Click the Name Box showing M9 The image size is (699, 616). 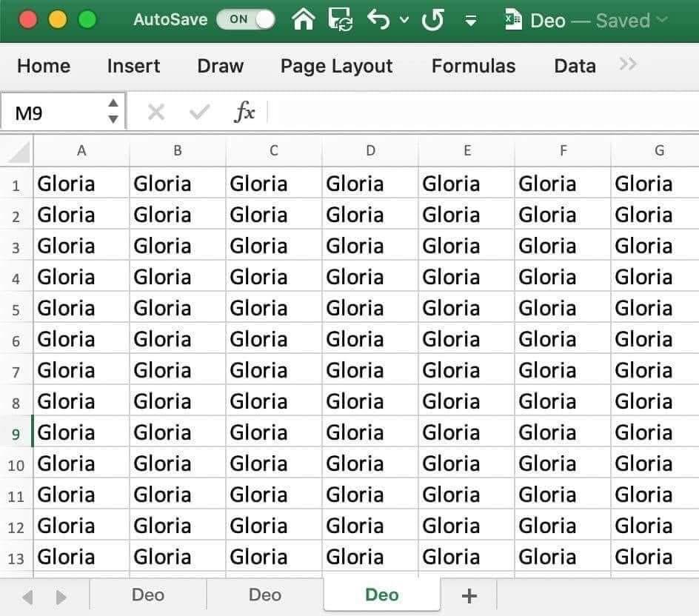pyautogui.click(x=63, y=113)
